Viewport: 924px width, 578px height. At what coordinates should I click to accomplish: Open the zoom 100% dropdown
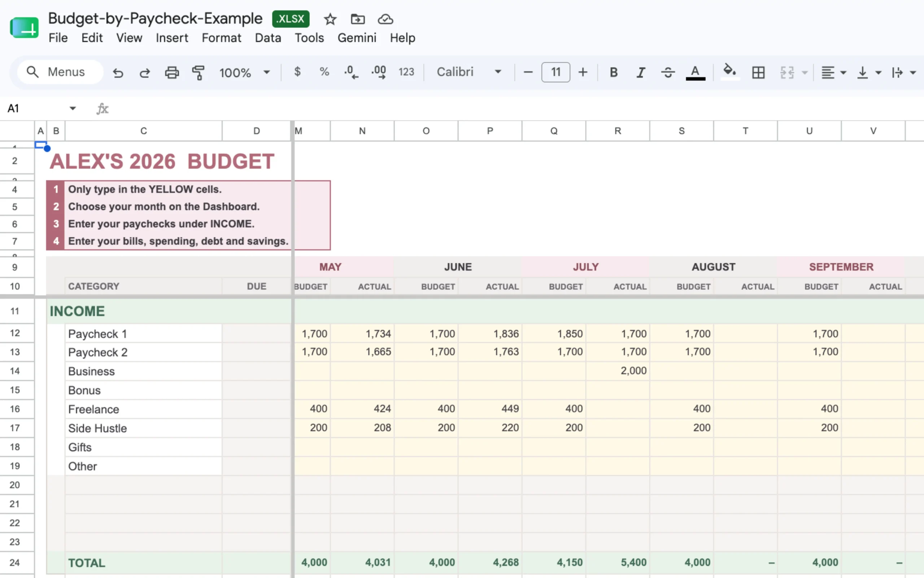click(x=244, y=72)
